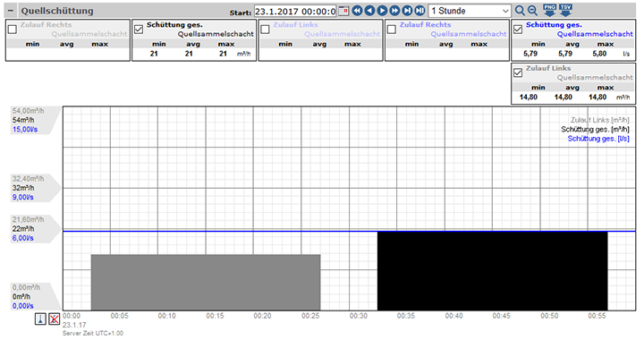Screen dimensions: 644x340
Task: Click the 'Start:' label
Action: [x=241, y=13]
